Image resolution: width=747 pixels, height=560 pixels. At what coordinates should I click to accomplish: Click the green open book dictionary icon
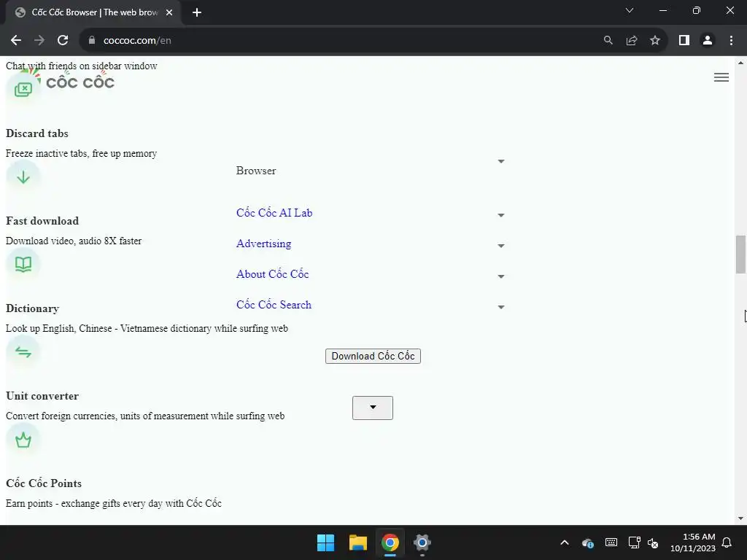click(x=23, y=264)
